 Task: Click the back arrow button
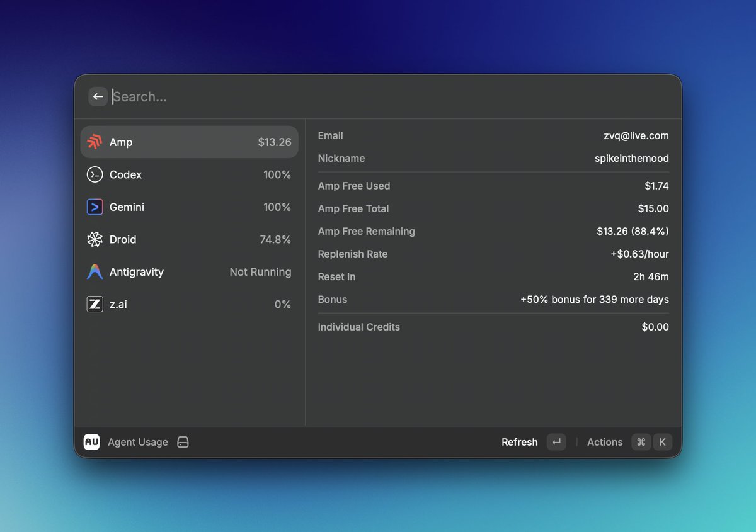98,96
